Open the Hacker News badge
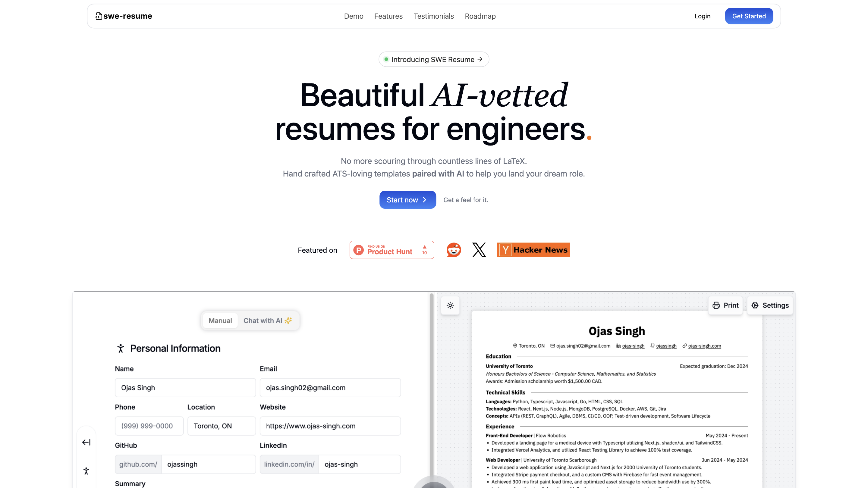This screenshot has width=868, height=488. [x=533, y=249]
